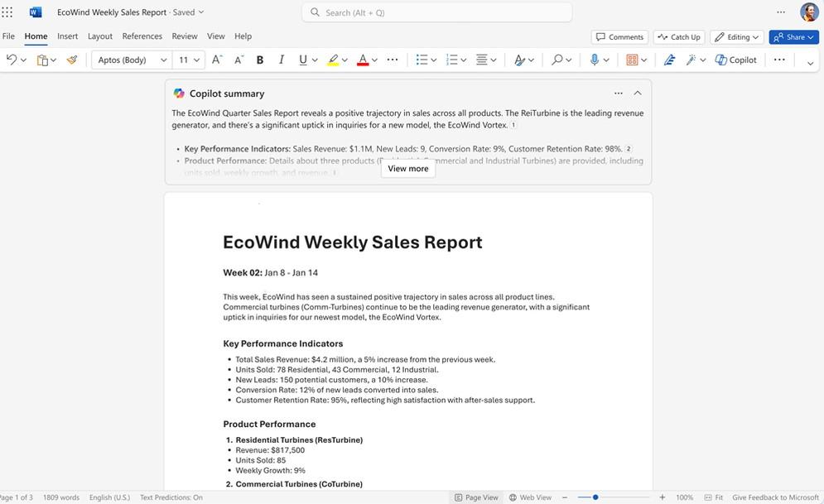The width and height of the screenshot is (824, 504).
Task: Open the Comments pane button
Action: (x=619, y=36)
